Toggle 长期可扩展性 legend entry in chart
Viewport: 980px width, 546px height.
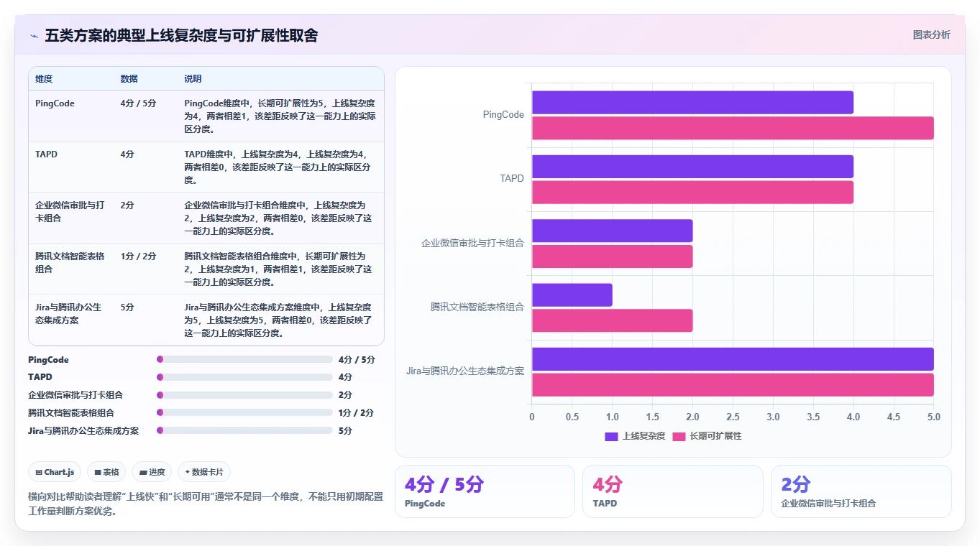[x=707, y=436]
